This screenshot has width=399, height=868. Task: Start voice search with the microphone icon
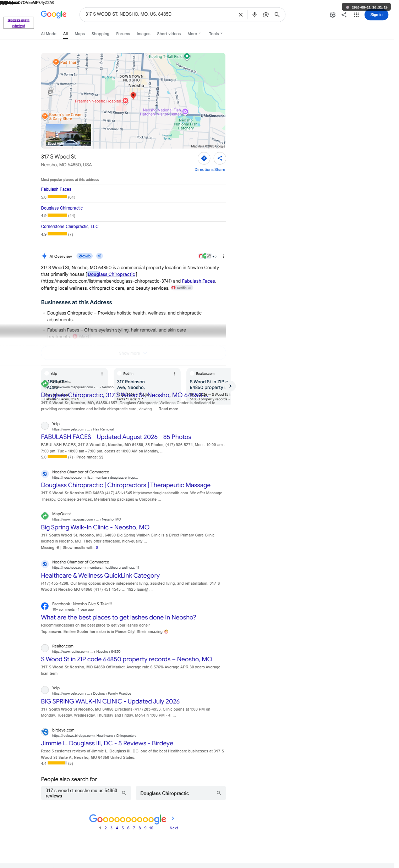click(255, 15)
